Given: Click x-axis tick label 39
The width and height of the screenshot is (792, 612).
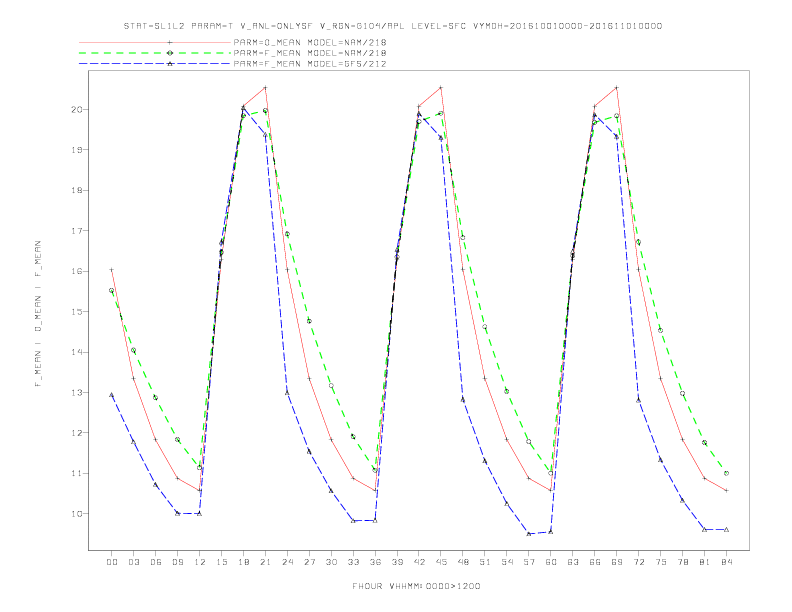Looking at the screenshot, I should pyautogui.click(x=397, y=562).
